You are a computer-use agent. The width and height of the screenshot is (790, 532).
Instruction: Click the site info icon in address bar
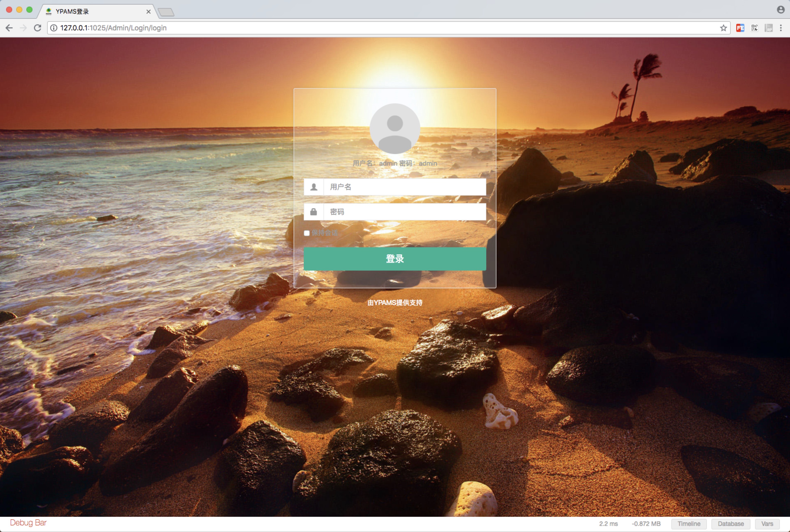[54, 28]
